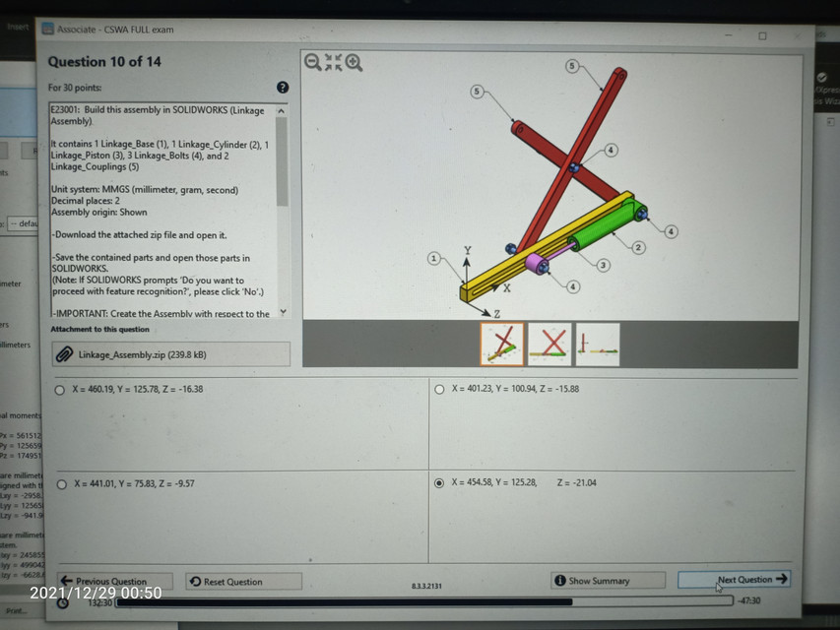Click the Next Question button
Screen dimensions: 840x630
tap(736, 580)
